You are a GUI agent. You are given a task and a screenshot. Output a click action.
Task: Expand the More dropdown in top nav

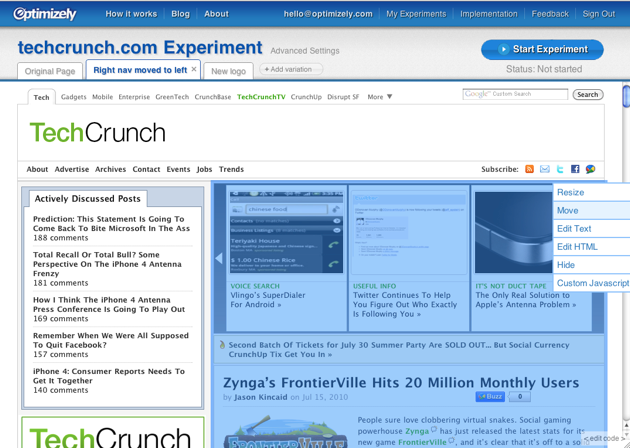(379, 97)
